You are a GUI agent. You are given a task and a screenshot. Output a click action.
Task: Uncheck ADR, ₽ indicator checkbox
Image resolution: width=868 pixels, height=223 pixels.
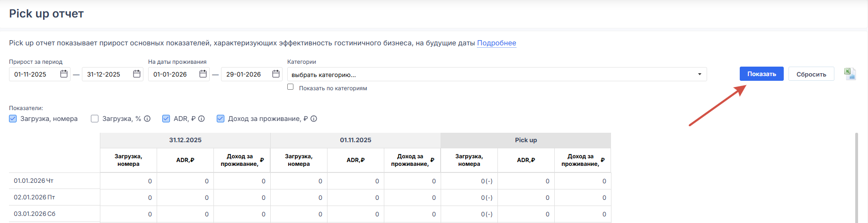coord(166,119)
